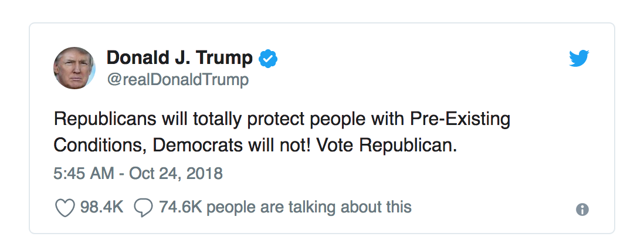
Task: Click the heart like icon
Action: click(x=65, y=208)
